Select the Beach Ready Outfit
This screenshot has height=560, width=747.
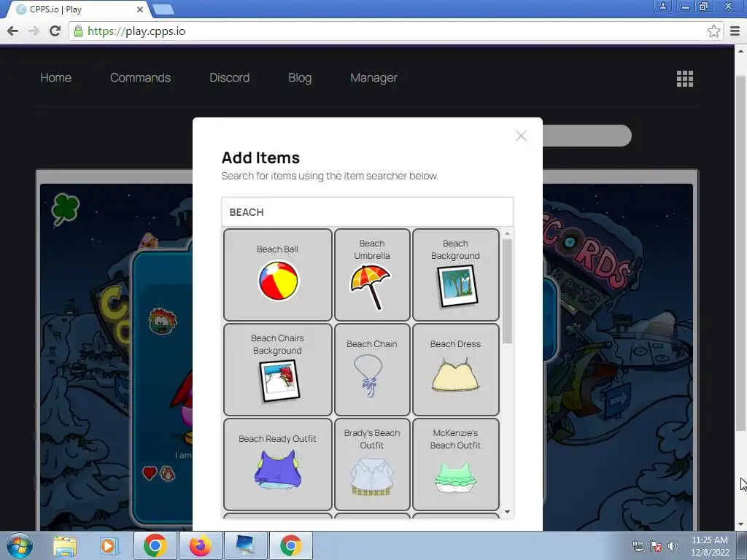tap(278, 464)
